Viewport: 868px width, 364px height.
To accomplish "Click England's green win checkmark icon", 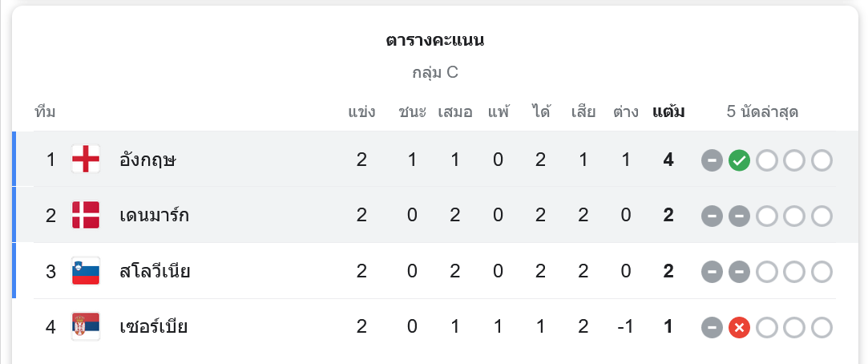I will [x=739, y=160].
